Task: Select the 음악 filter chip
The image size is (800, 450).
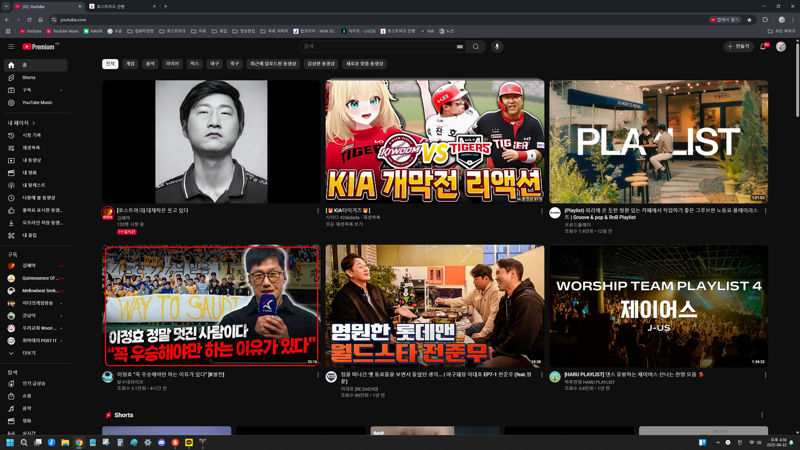Action: pos(150,64)
